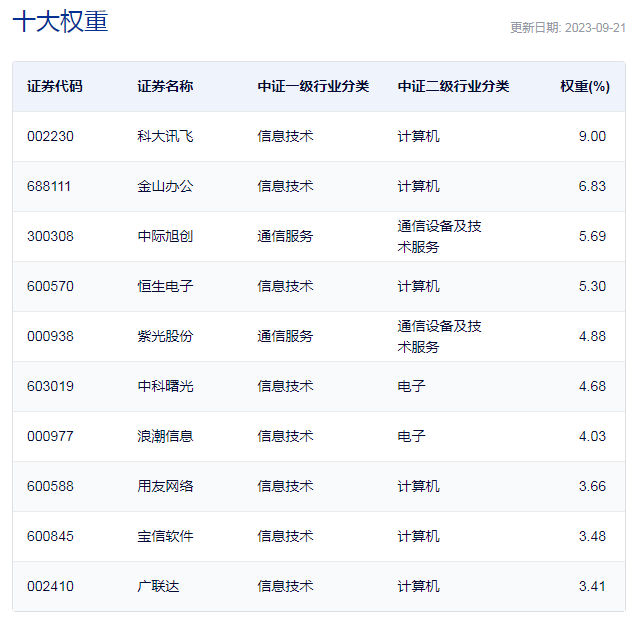Click 信息技术 in the 恒生电子 row

tap(285, 286)
